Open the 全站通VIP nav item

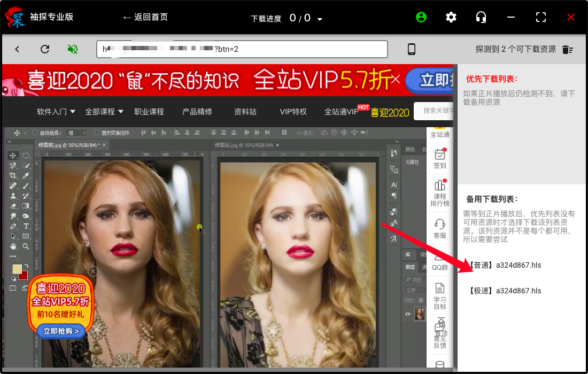[x=342, y=112]
